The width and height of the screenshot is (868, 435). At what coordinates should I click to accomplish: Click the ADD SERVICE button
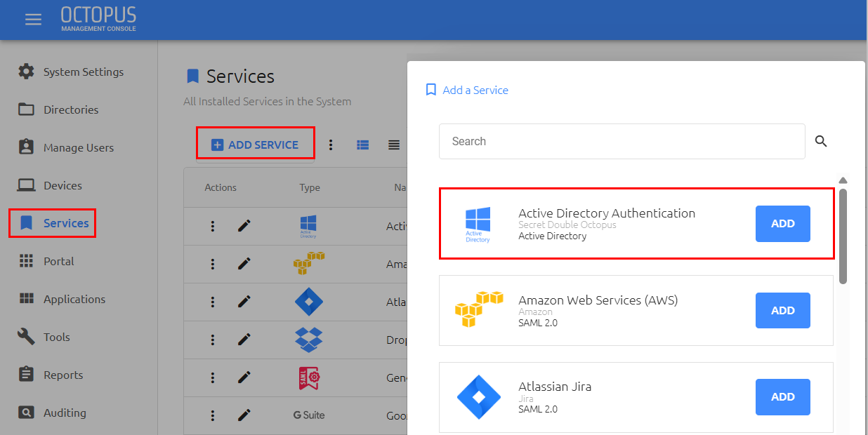[x=255, y=144]
